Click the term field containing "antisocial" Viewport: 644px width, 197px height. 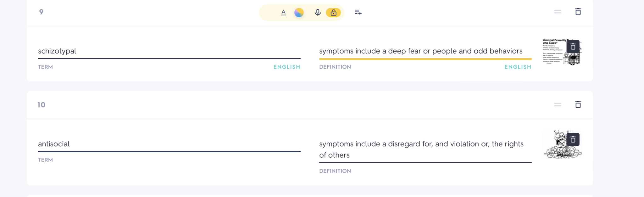169,144
